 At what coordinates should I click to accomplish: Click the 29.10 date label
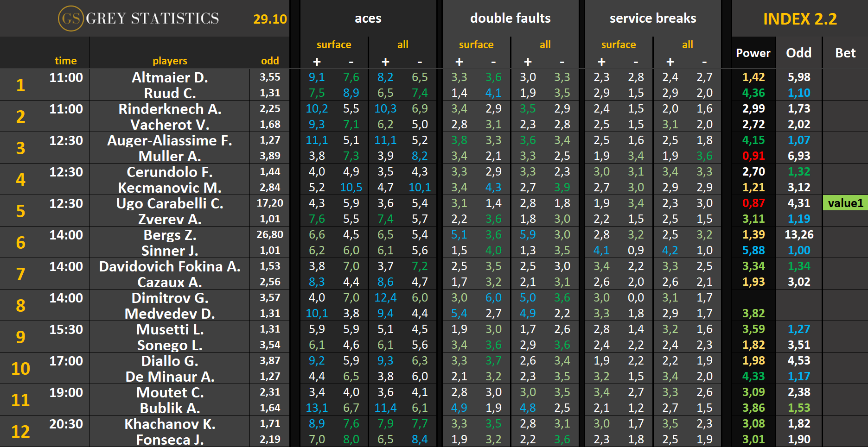tap(270, 19)
